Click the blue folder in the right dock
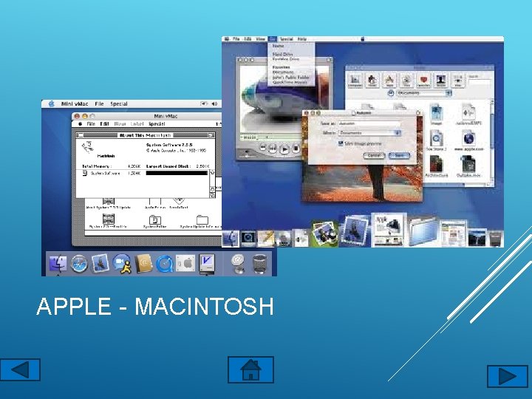The width and height of the screenshot is (532, 399). pyautogui.click(x=423, y=232)
